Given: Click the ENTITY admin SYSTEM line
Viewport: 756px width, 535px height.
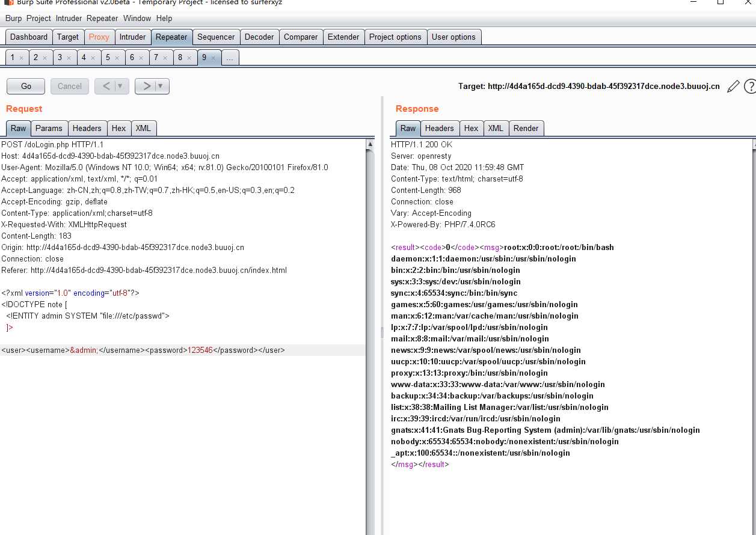Looking at the screenshot, I should tap(88, 316).
